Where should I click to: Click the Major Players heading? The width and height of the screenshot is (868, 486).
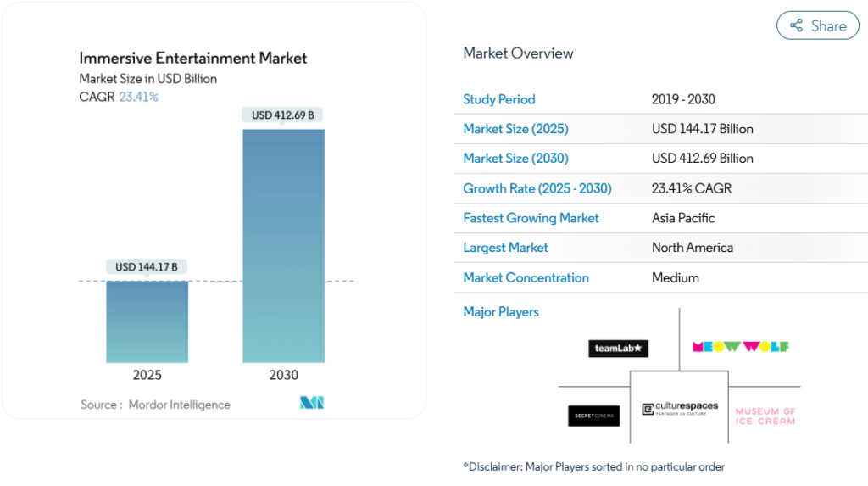coord(501,312)
